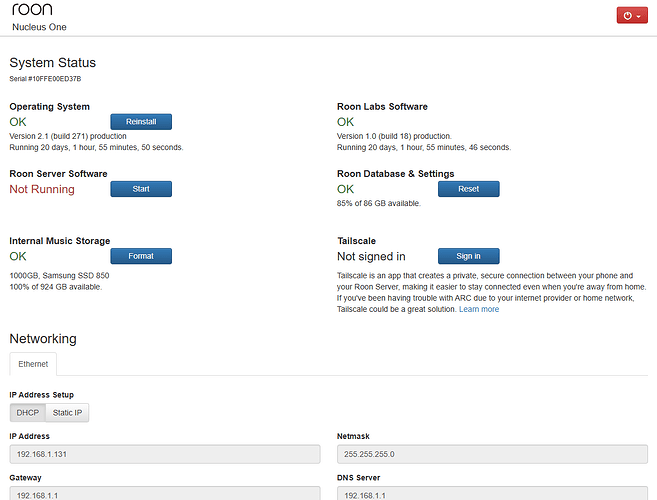Click the Netmask field 255.255.255.0

click(x=492, y=454)
